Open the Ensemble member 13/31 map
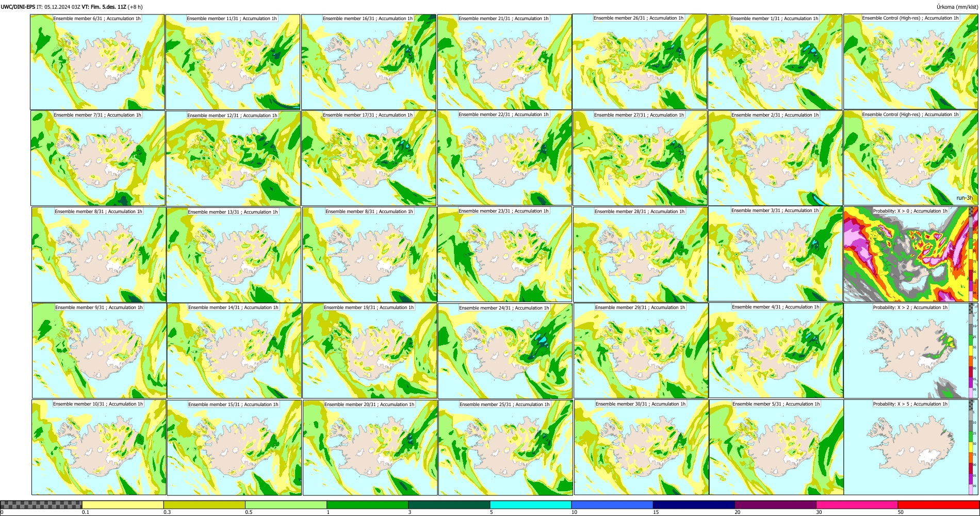 [x=234, y=255]
